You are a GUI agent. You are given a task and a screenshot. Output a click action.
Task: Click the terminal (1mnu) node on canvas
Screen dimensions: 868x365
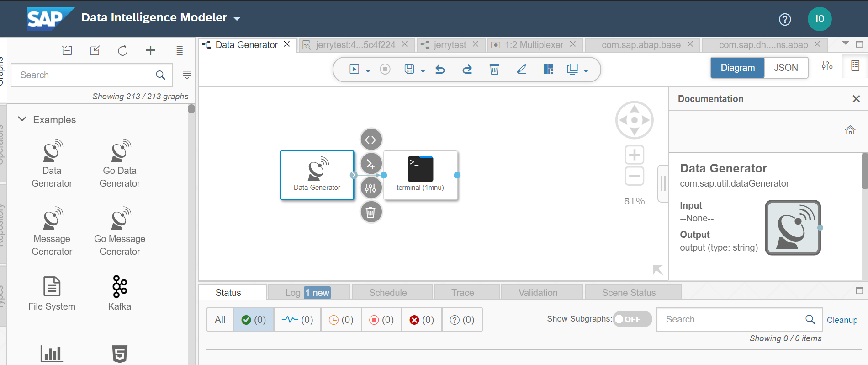coord(420,175)
